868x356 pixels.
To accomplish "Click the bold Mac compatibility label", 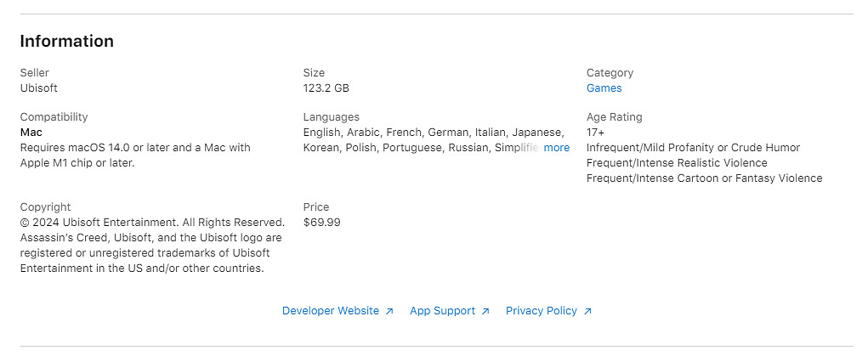I will point(31,133).
